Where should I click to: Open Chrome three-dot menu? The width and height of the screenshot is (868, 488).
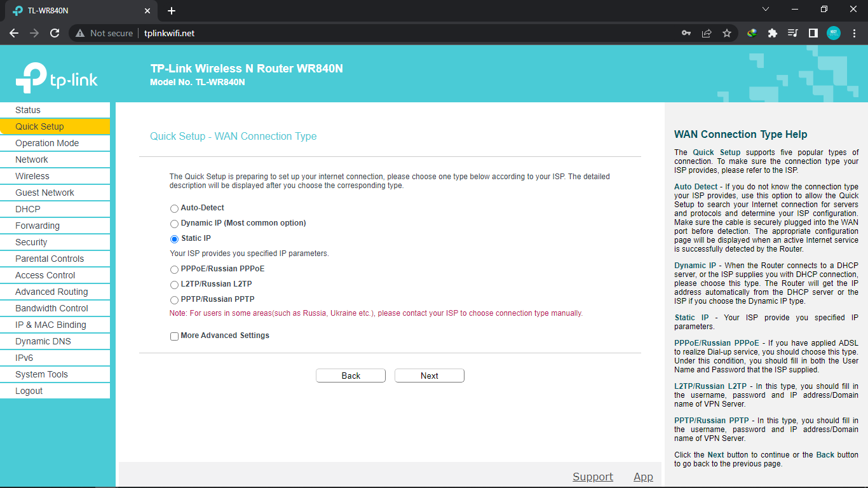point(854,33)
